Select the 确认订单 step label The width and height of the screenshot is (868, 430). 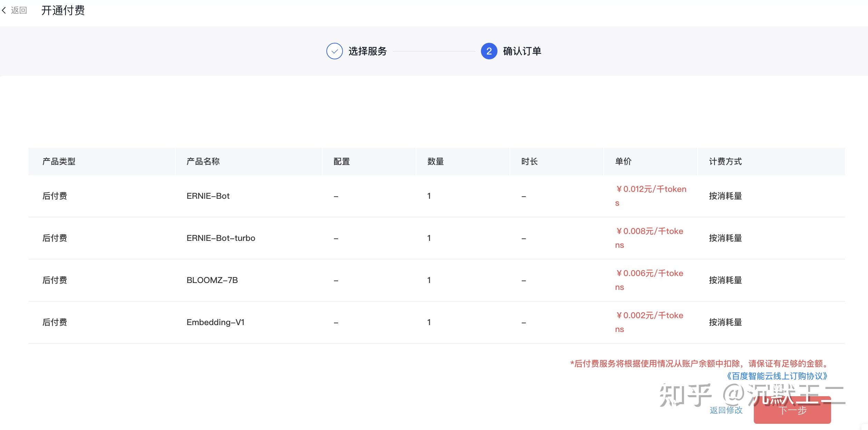pyautogui.click(x=522, y=51)
